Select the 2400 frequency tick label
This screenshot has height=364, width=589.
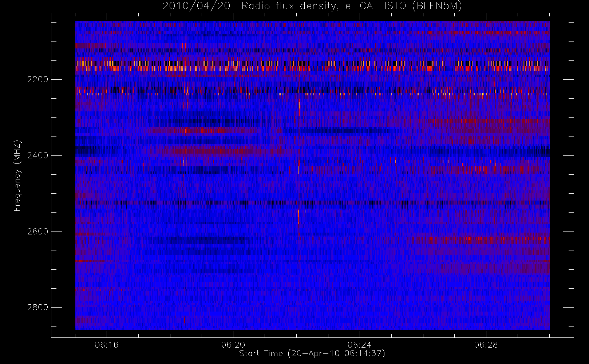pos(38,155)
